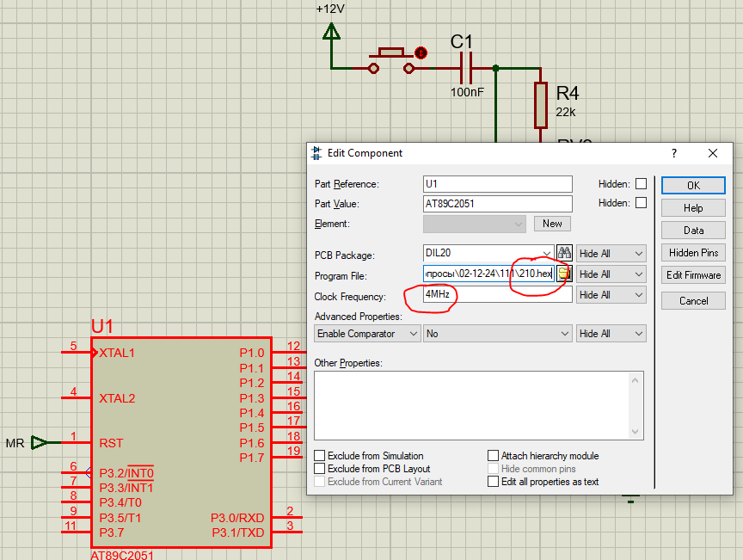Click the P3.7 pin label on U1
Screen dimensions: 743x560
(111, 532)
